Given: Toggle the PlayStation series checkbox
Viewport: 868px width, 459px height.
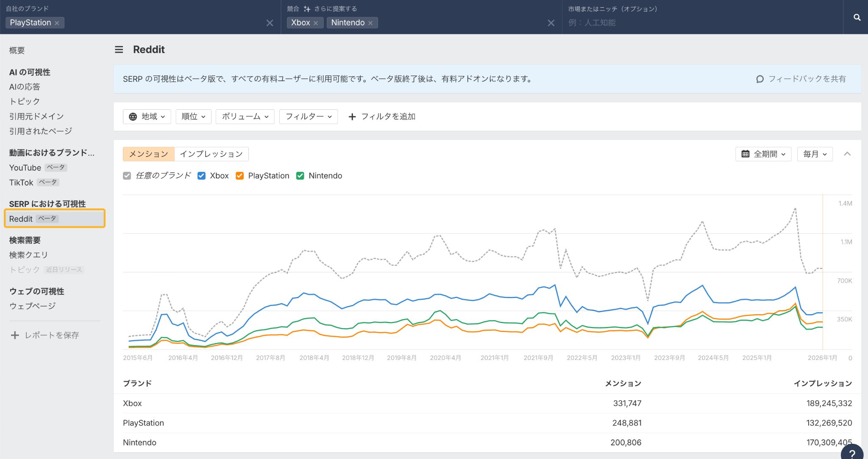Looking at the screenshot, I should click(240, 176).
